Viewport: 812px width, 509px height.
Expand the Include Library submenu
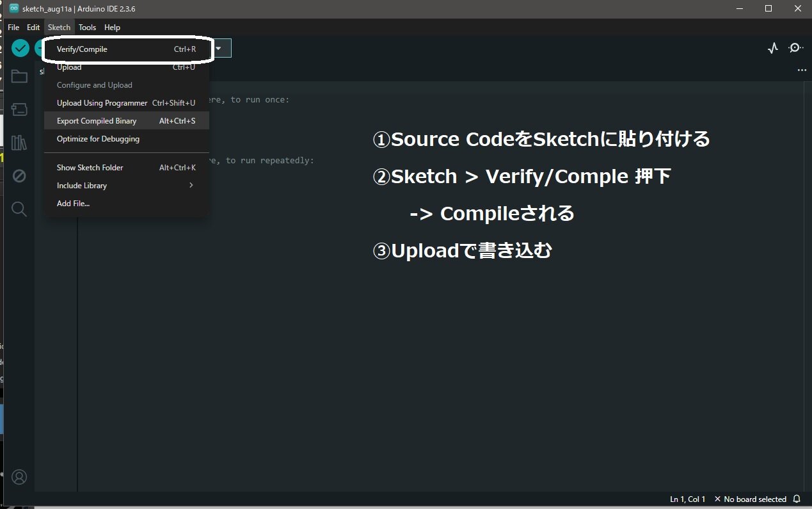click(126, 186)
